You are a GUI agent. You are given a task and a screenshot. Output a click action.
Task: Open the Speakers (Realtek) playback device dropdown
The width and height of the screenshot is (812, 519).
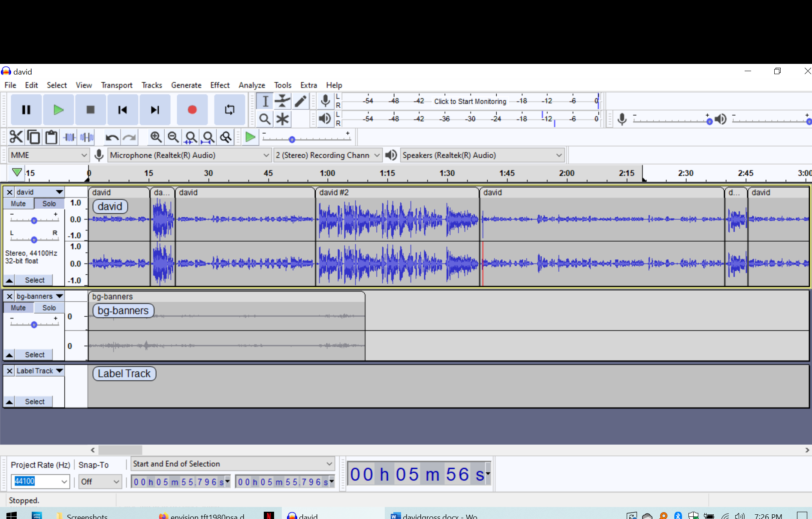pyautogui.click(x=482, y=155)
